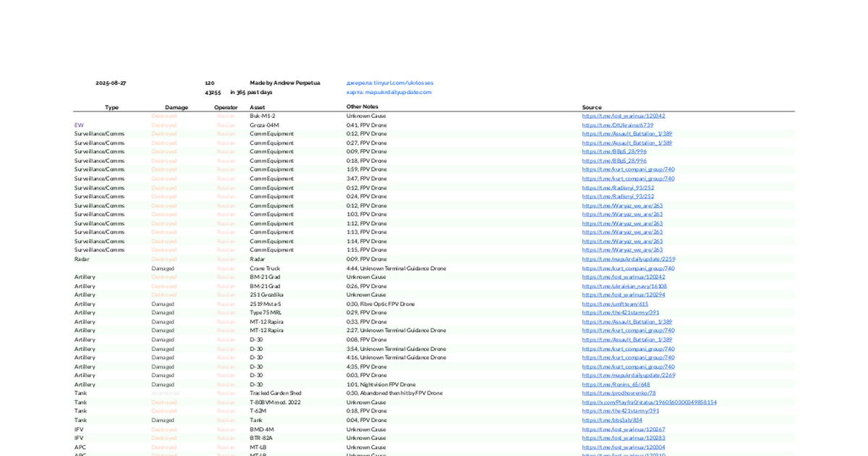
Task: Select the '4:44, Unknown Terminal Guidance Drone' note
Action: point(396,269)
